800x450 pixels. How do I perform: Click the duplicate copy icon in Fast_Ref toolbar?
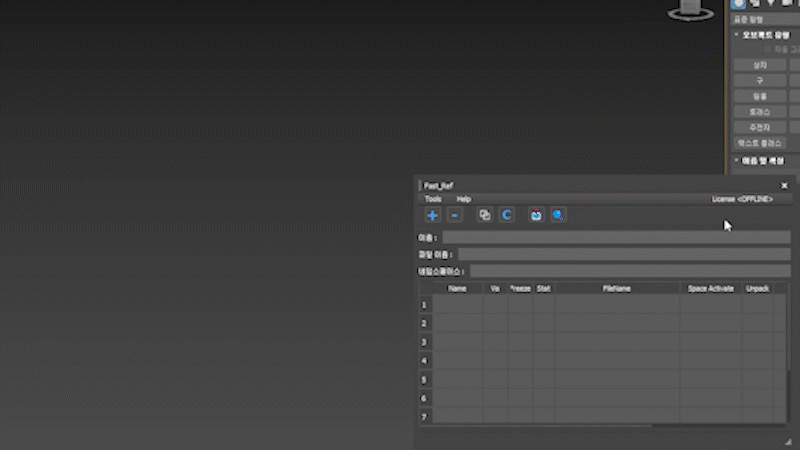coord(485,215)
